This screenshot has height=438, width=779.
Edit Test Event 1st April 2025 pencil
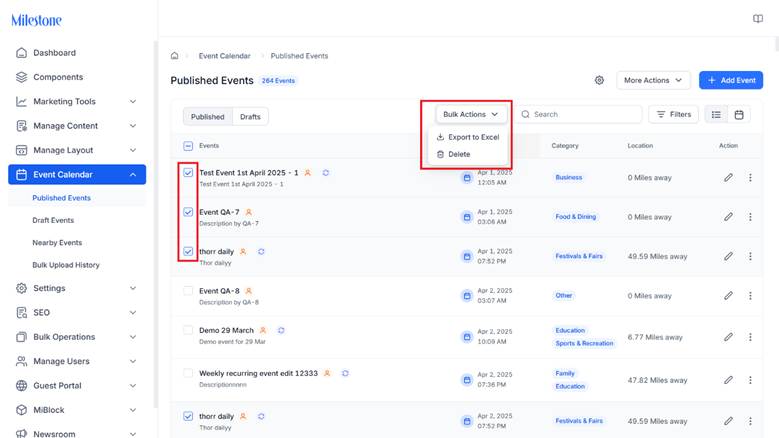click(x=728, y=177)
